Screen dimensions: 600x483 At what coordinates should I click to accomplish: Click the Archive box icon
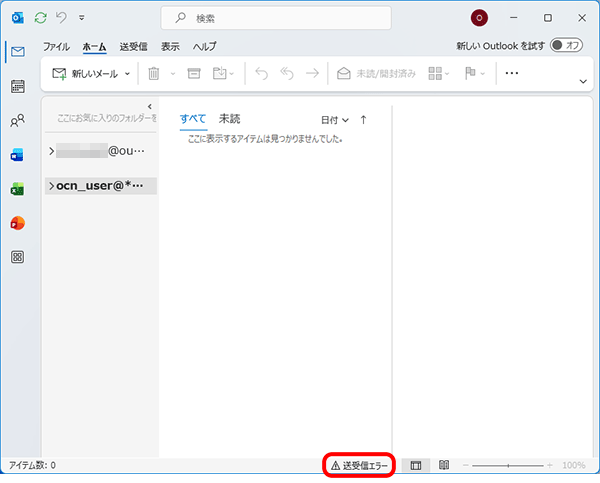(195, 73)
